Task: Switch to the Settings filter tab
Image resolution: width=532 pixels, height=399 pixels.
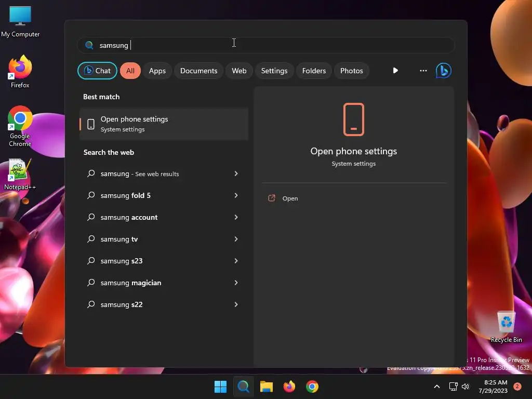Action: pos(274,71)
